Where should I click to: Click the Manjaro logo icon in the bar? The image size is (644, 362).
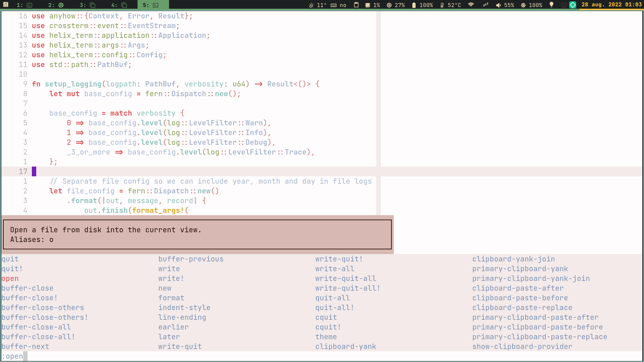[x=6, y=5]
